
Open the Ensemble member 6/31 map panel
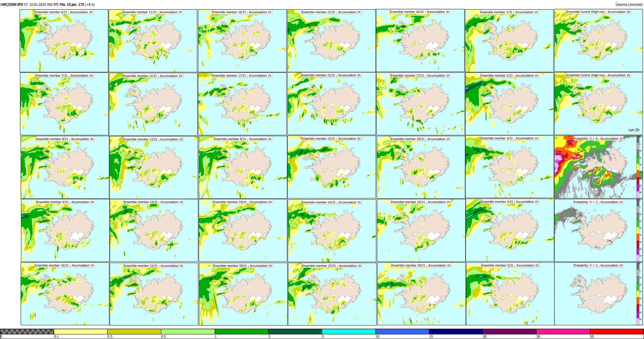[x=64, y=41]
